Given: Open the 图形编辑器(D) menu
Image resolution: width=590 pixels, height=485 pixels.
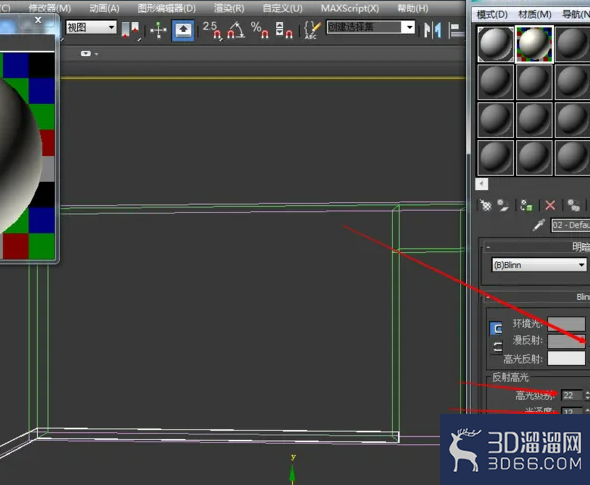Looking at the screenshot, I should coord(167,8).
